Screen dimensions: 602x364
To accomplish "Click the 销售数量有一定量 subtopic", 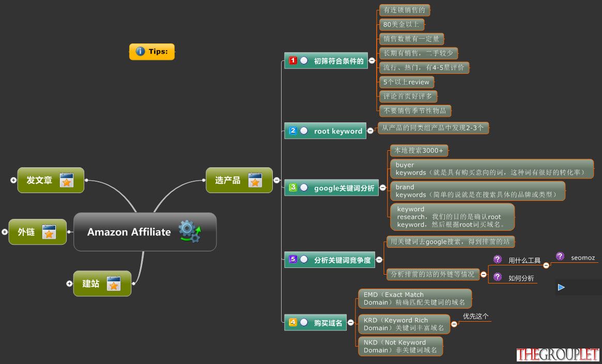I will (x=411, y=39).
